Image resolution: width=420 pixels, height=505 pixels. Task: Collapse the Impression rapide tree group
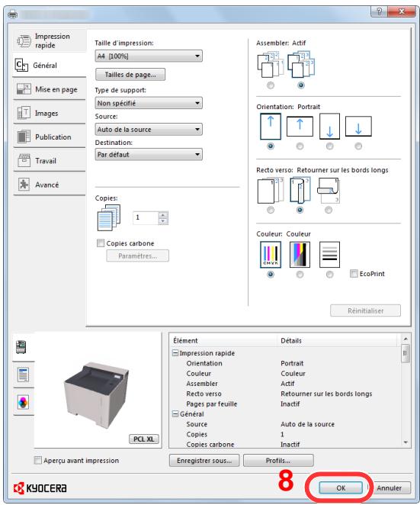[175, 353]
